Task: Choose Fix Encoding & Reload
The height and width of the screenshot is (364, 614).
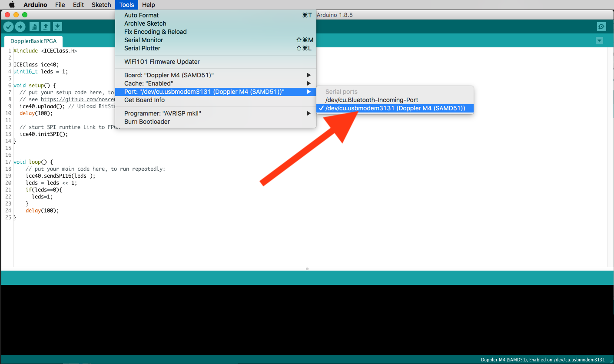Action: [216, 32]
